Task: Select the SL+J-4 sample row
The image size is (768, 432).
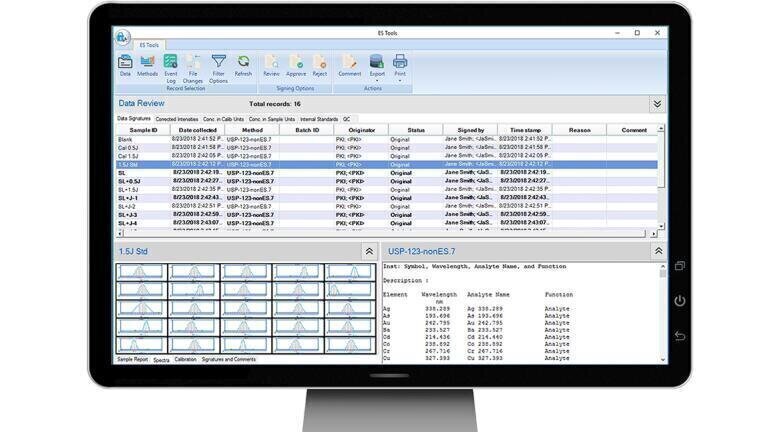Action: click(x=386, y=223)
